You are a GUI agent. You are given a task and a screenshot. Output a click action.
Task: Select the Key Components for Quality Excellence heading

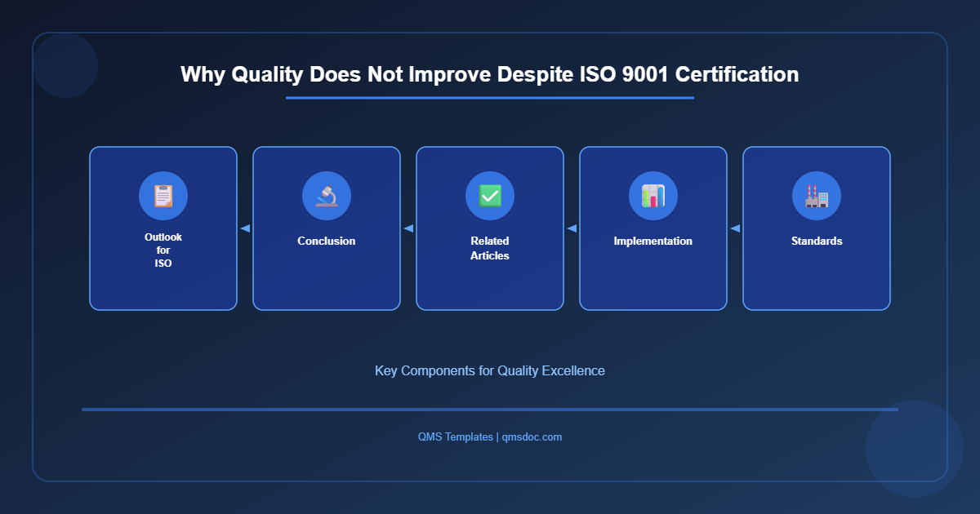pyautogui.click(x=490, y=370)
